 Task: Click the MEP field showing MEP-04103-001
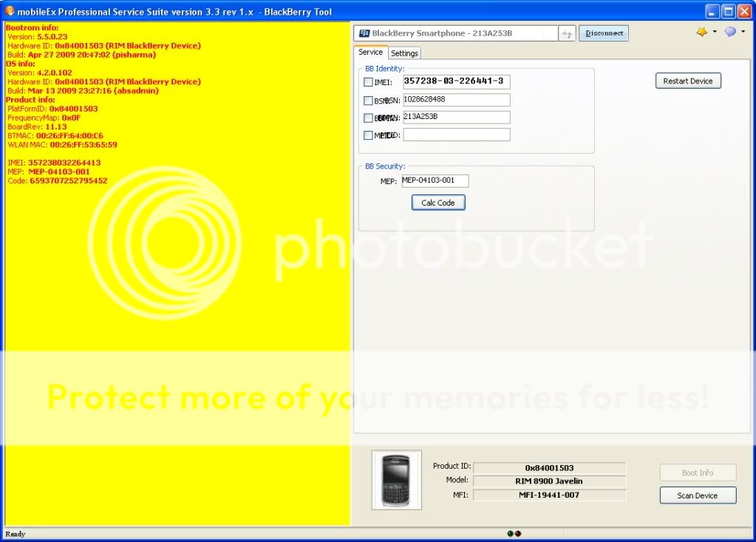tap(435, 181)
